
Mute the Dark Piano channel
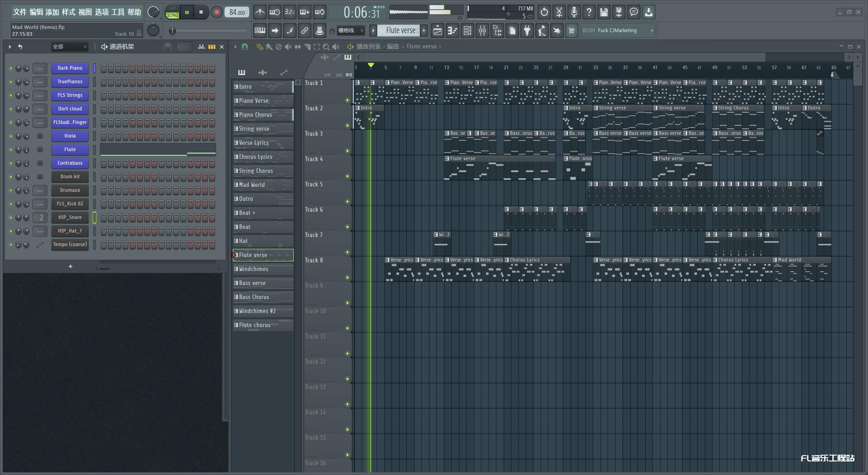click(11, 68)
